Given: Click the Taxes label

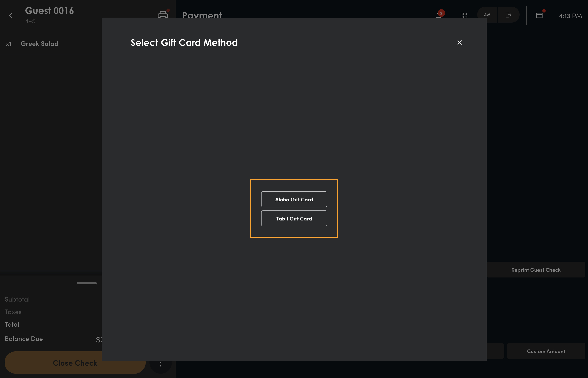Looking at the screenshot, I should point(13,312).
